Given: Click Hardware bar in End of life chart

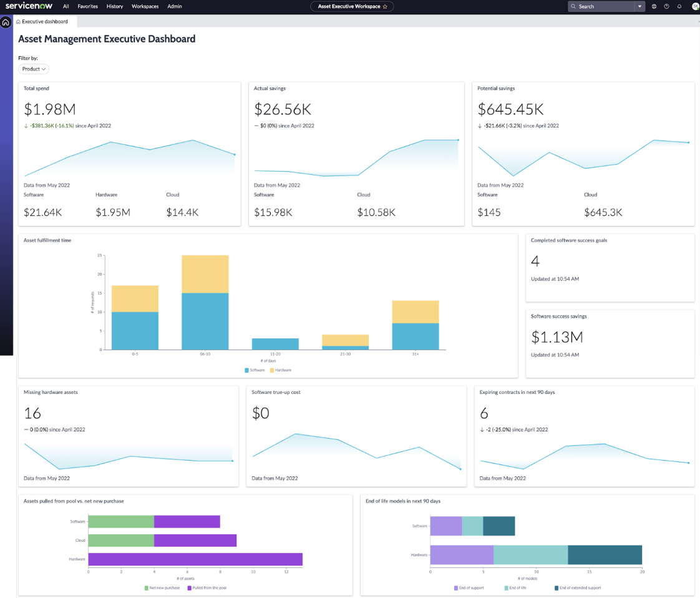Looking at the screenshot, I should [536, 555].
